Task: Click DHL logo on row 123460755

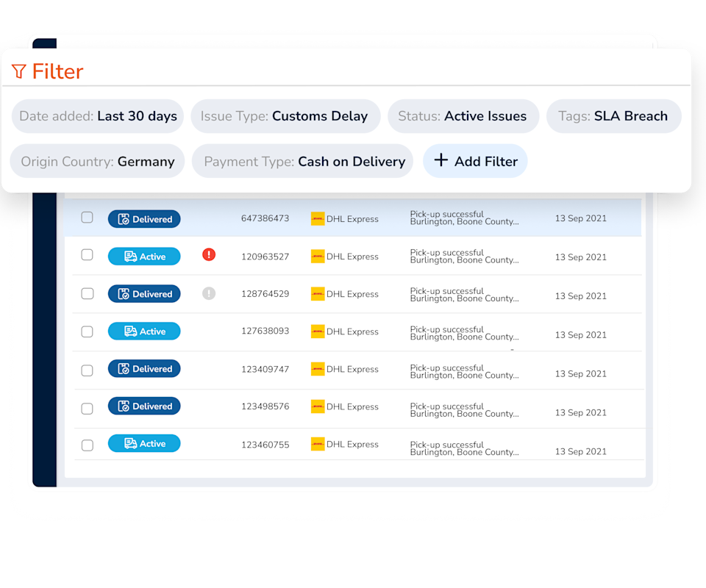Action: (318, 444)
